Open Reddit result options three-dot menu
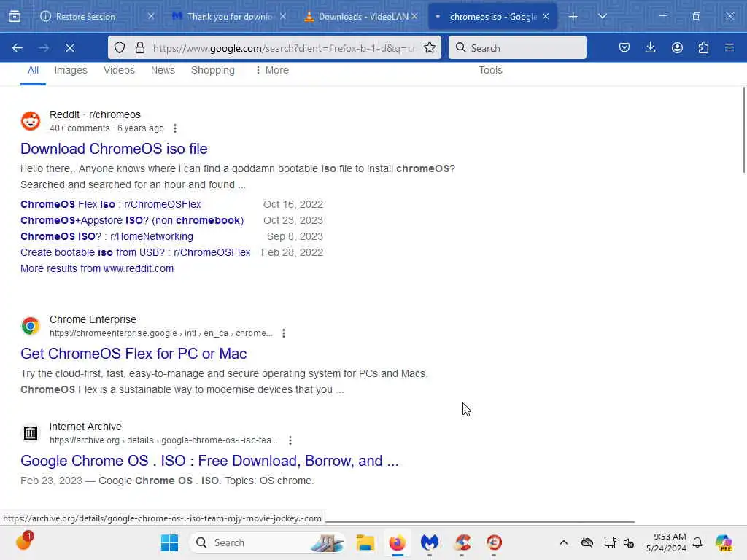 coord(175,128)
